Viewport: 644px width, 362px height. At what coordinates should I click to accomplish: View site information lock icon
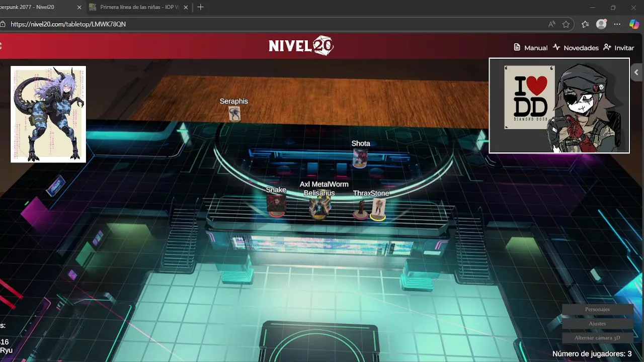click(x=3, y=24)
